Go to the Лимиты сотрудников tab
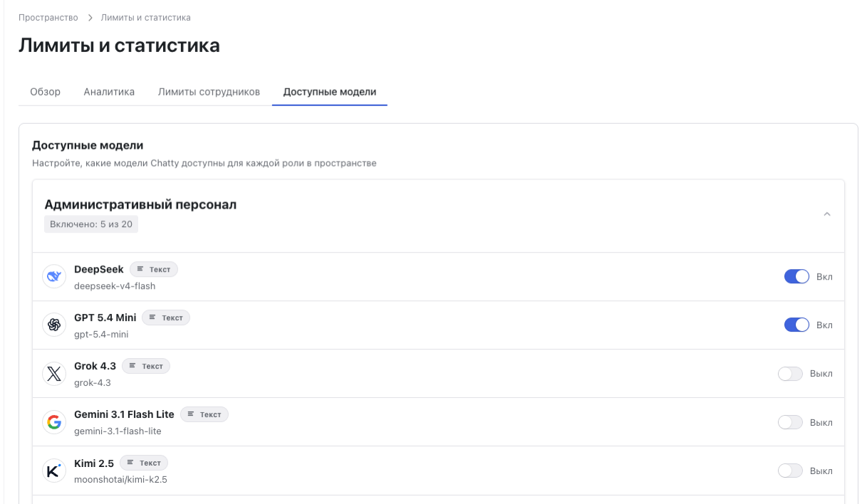 click(209, 92)
